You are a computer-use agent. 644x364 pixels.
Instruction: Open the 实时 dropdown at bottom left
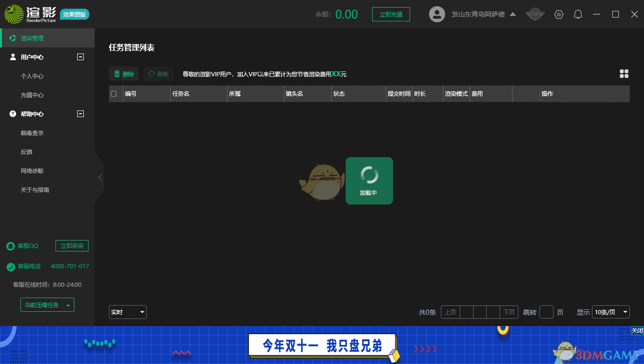coord(127,312)
